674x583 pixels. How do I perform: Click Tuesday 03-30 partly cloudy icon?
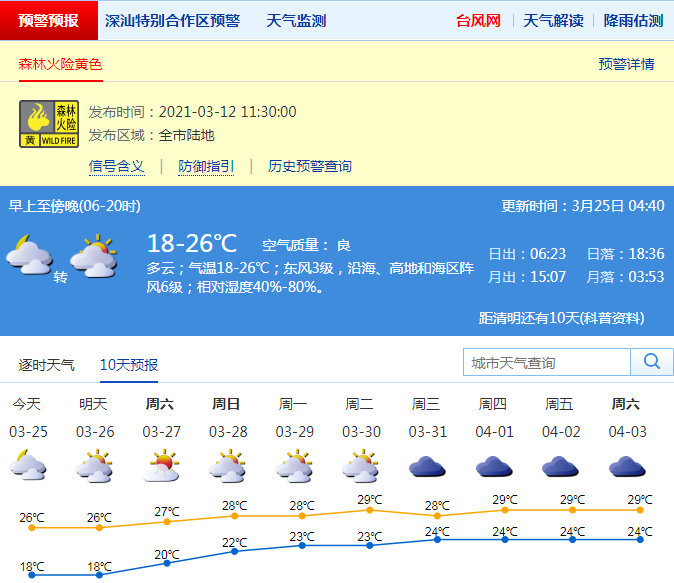pyautogui.click(x=360, y=466)
